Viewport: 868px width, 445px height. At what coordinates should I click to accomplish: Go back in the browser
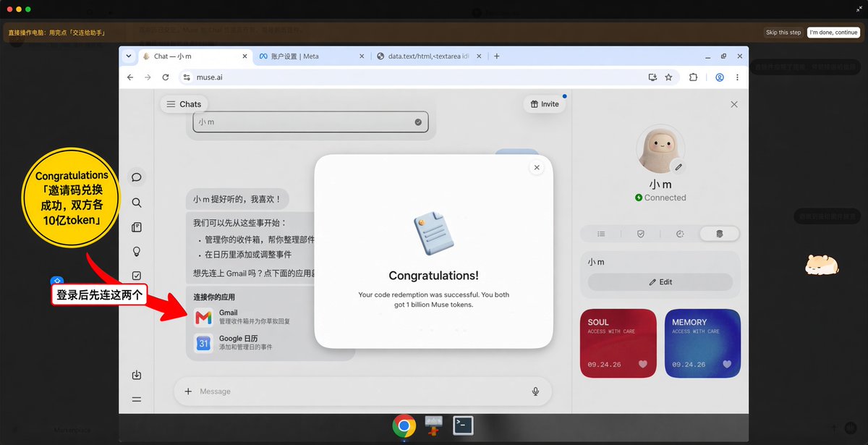click(x=130, y=77)
